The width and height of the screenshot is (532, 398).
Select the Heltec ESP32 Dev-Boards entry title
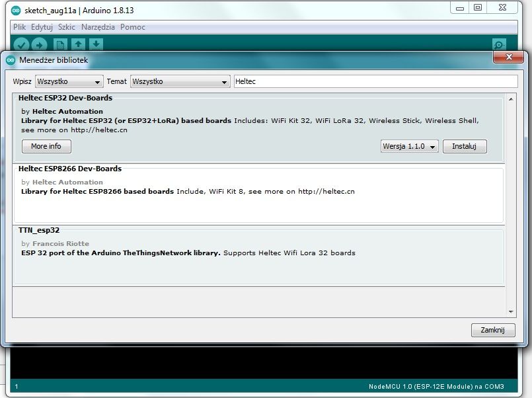click(65, 98)
